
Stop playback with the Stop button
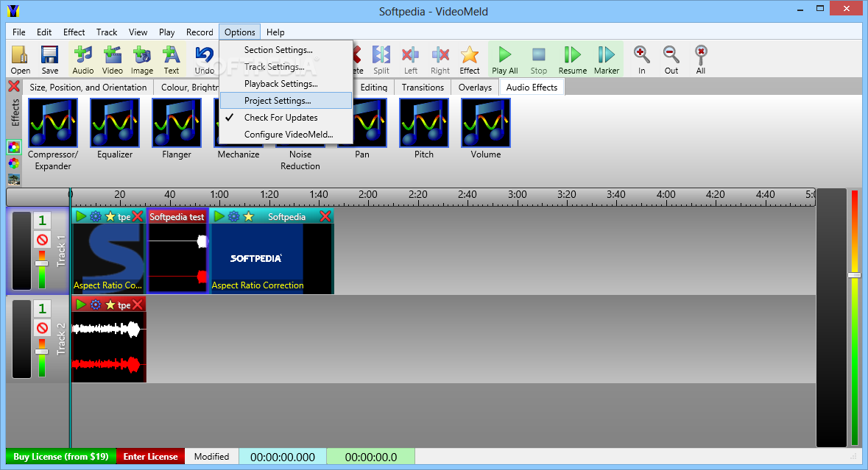(539, 60)
